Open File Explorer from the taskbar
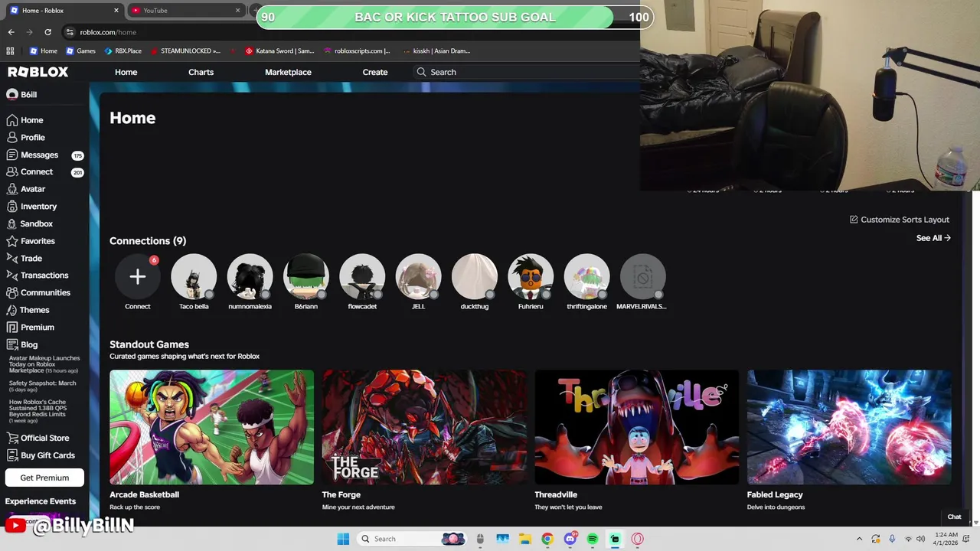The width and height of the screenshot is (980, 551). pyautogui.click(x=524, y=539)
